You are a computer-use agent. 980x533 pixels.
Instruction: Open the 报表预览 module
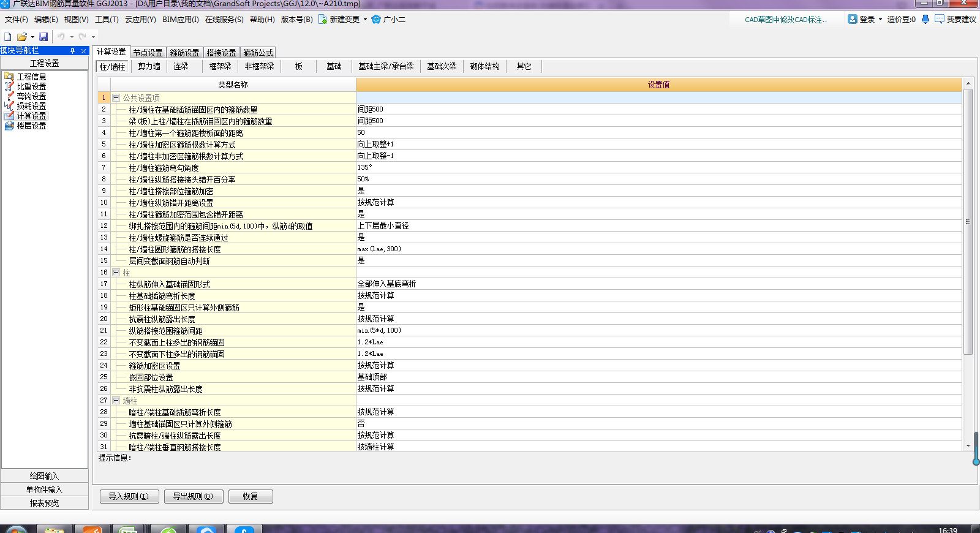tap(44, 503)
